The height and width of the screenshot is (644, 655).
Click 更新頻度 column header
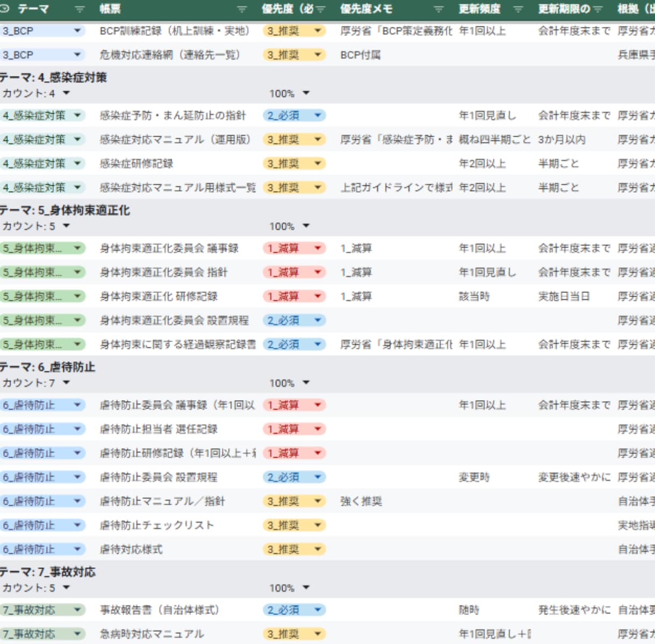point(479,9)
